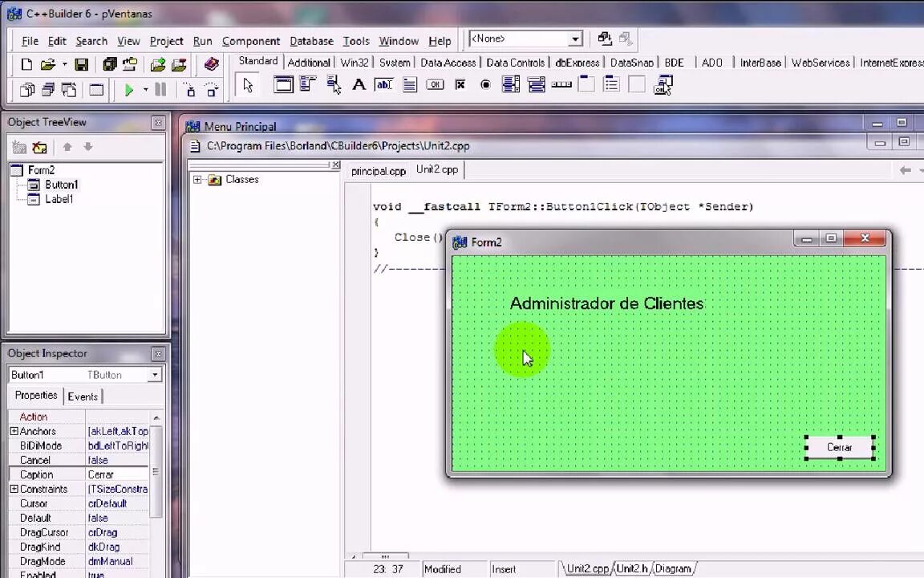Select the ActionList component icon
Viewport: 924px width, 578px height.
tap(663, 85)
